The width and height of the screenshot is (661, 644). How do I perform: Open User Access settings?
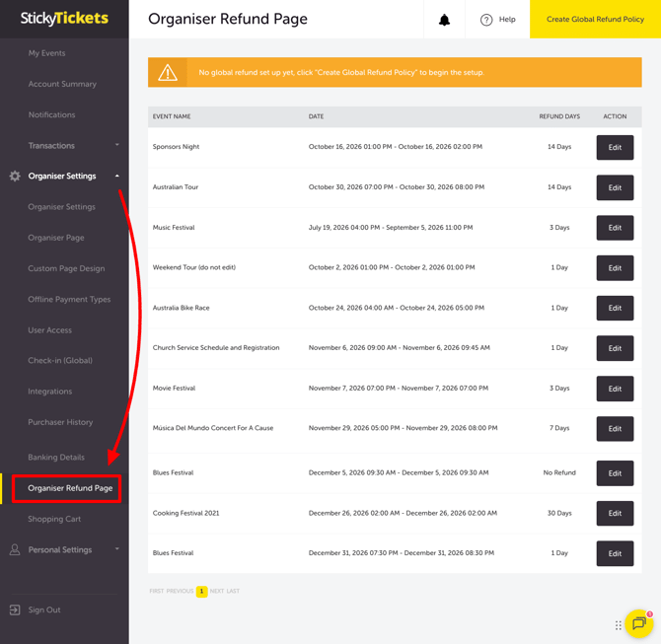pos(49,330)
